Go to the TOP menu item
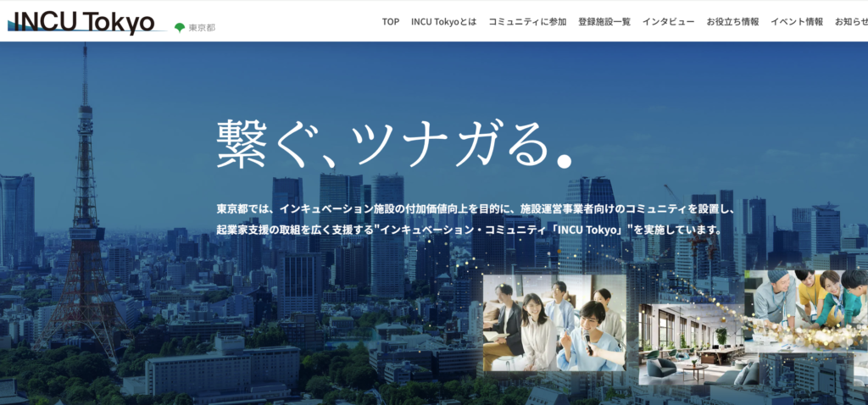 [x=390, y=21]
